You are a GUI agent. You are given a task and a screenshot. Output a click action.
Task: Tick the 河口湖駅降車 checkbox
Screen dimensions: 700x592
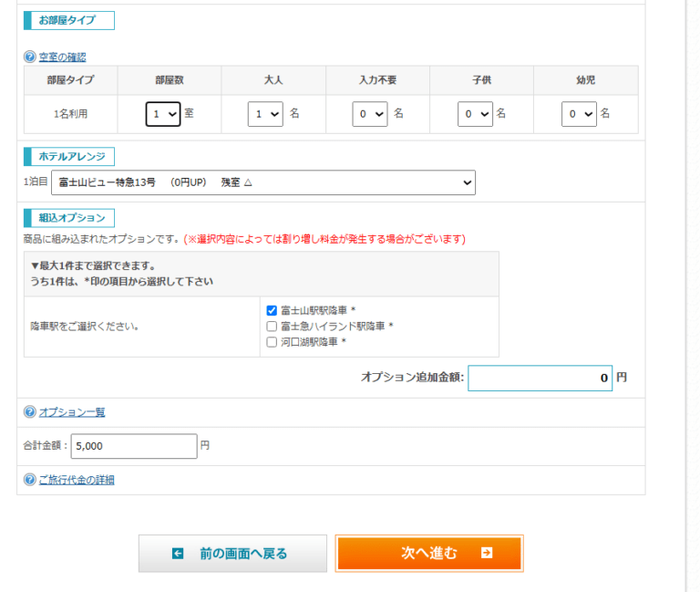pyautogui.click(x=272, y=342)
